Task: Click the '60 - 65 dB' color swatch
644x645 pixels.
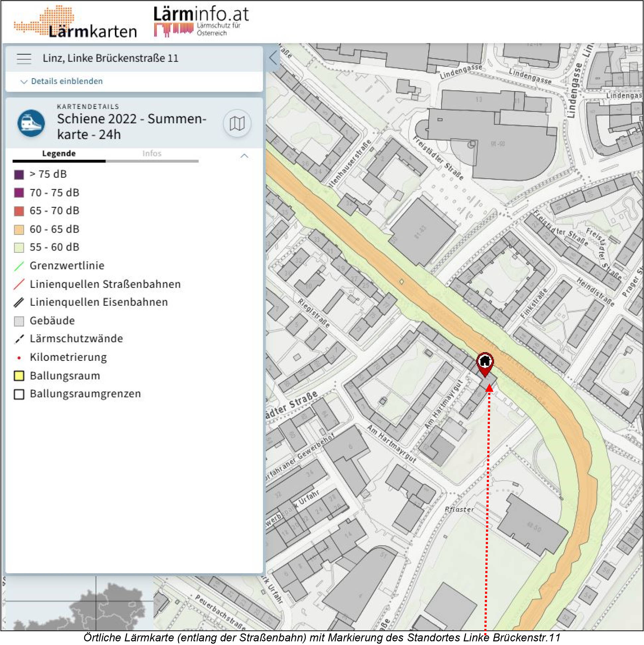Action: tap(19, 229)
